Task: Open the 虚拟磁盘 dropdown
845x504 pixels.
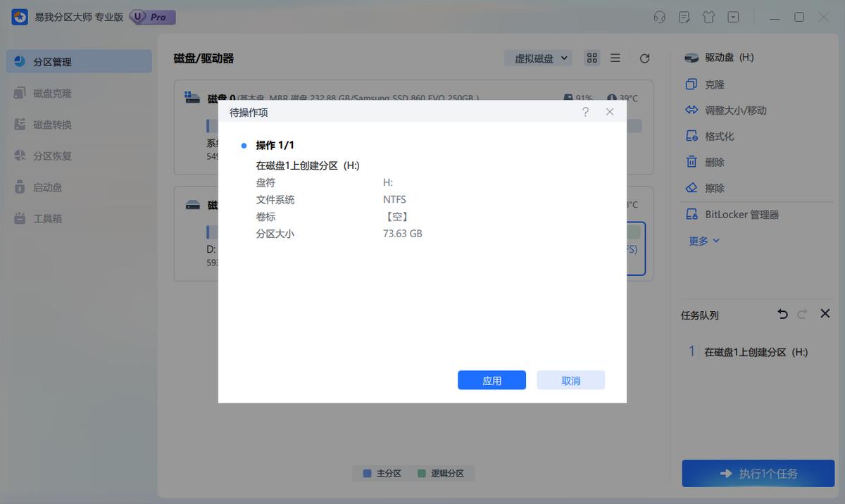Action: pos(538,58)
